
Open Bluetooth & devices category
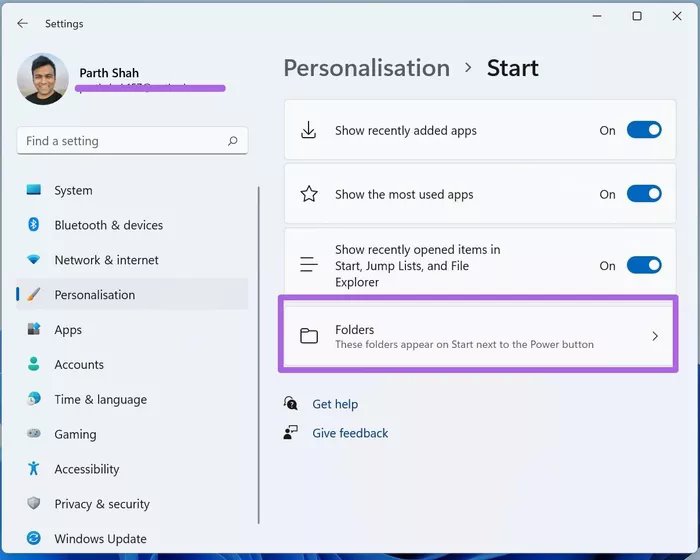coord(132,225)
